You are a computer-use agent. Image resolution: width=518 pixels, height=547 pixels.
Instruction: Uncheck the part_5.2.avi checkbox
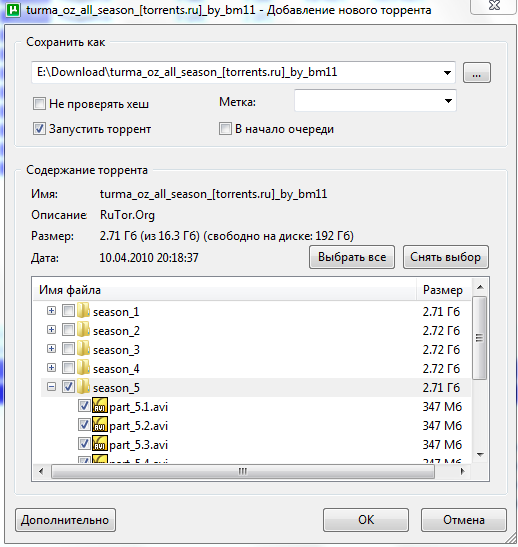[x=84, y=425]
